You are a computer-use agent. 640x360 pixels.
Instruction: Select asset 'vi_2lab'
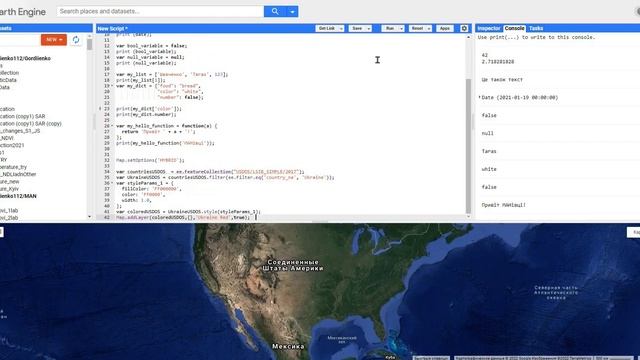tap(9, 218)
